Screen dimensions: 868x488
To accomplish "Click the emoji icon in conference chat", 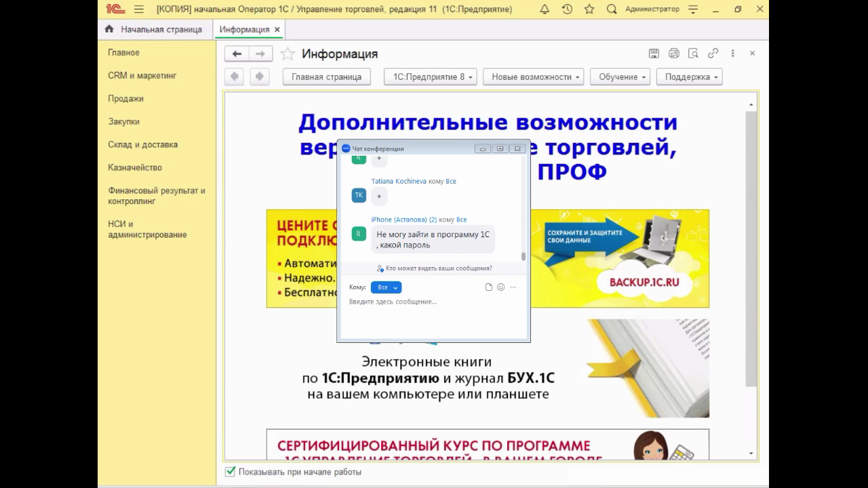I will click(501, 287).
